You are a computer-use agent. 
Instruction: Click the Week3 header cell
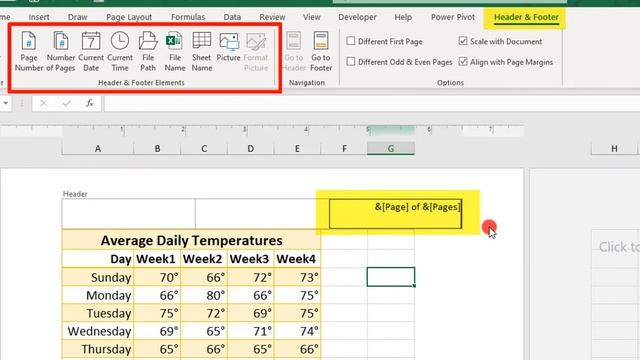[x=250, y=259]
